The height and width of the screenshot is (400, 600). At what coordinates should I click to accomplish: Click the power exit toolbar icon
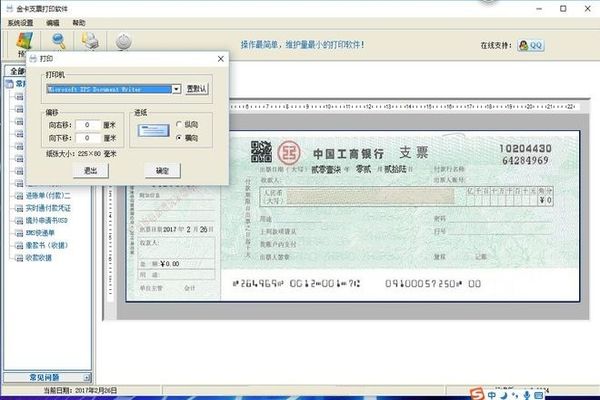coord(123,42)
